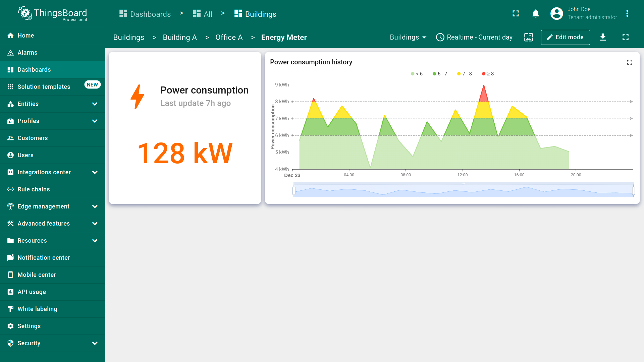Open the three-dot user menu

point(627,13)
